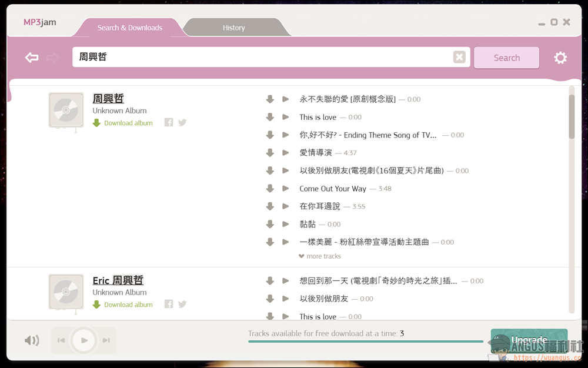Click the settings gear icon
588x368 pixels.
[x=560, y=58]
